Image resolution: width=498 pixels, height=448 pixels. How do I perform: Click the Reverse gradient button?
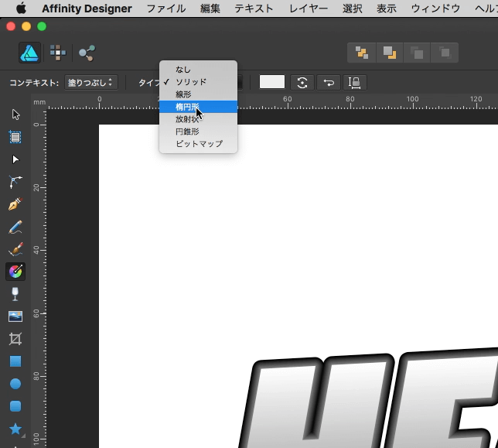tap(329, 83)
